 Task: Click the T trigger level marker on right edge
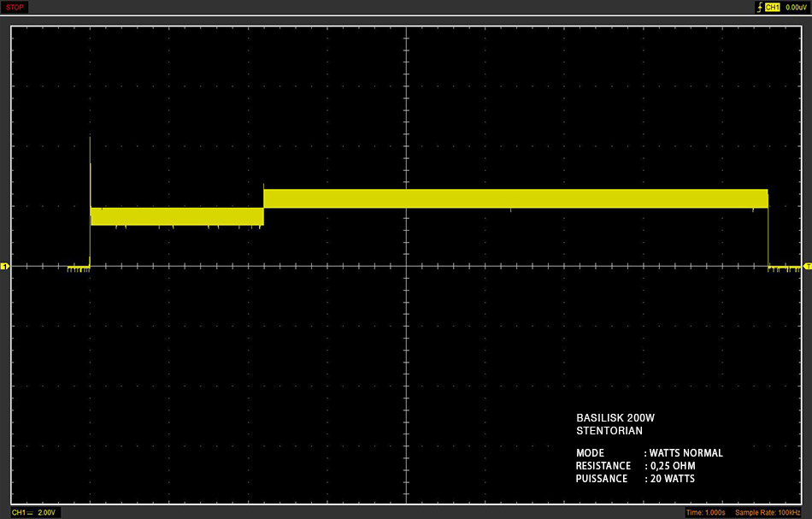tap(808, 266)
